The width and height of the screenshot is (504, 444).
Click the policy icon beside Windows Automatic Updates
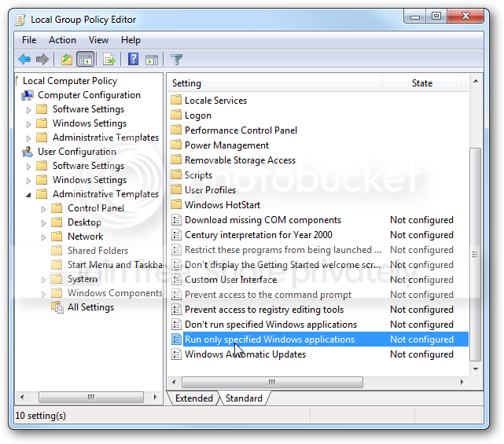176,354
